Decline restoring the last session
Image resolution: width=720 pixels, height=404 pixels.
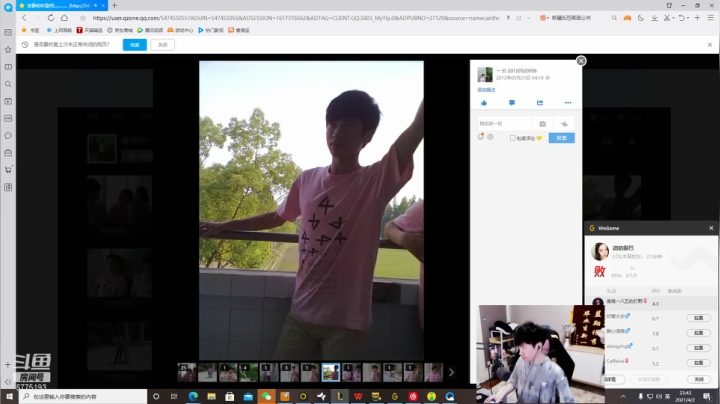click(x=163, y=45)
